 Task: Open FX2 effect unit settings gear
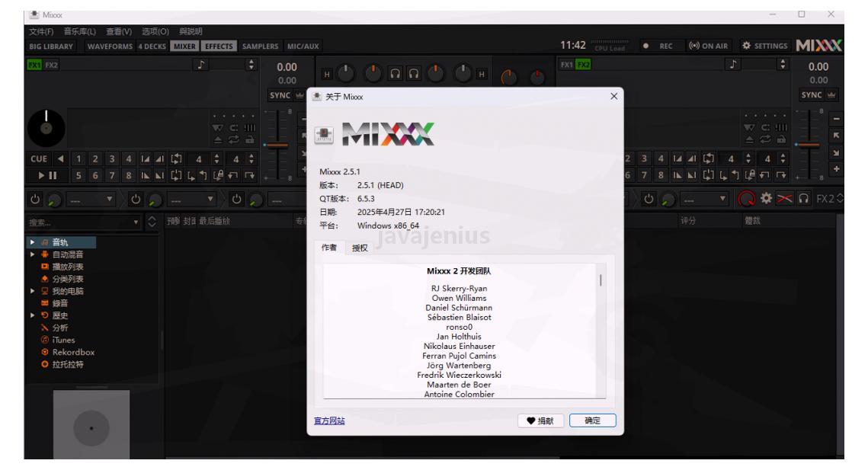click(766, 198)
